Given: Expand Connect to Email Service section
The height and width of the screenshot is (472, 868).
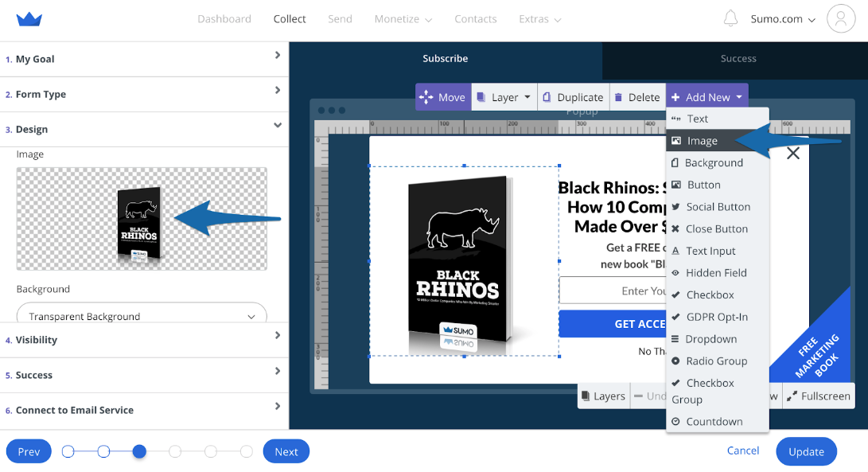Looking at the screenshot, I should pos(144,411).
